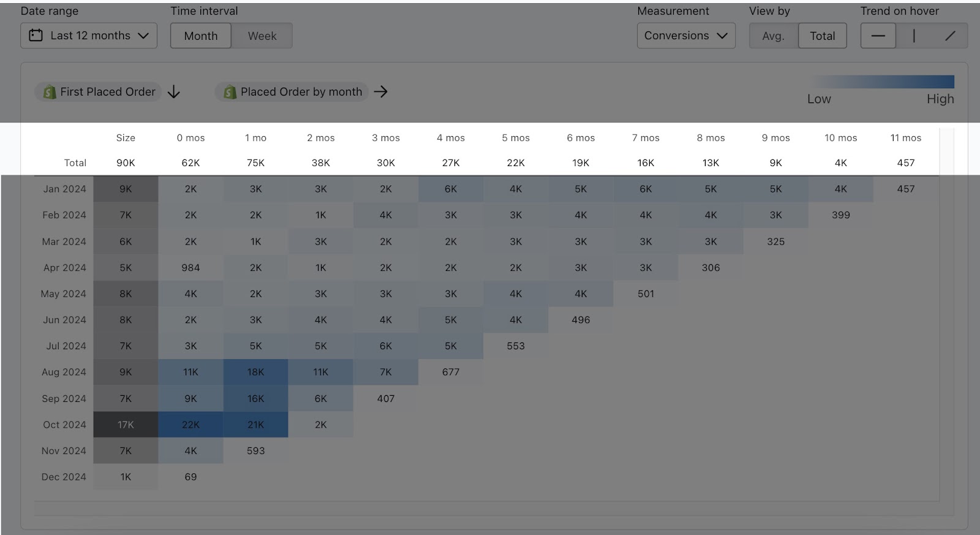
Task: Toggle View by to Avg.
Action: (773, 36)
